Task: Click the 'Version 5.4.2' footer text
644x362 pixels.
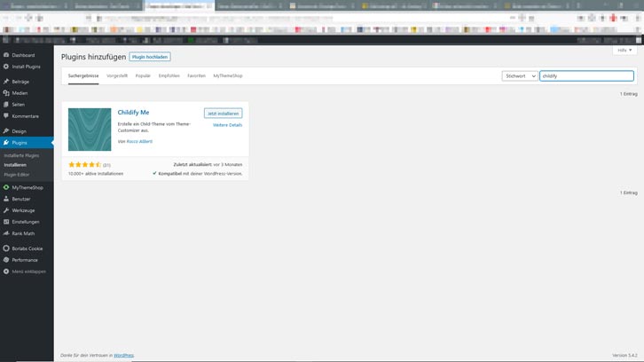Action: [624, 355]
